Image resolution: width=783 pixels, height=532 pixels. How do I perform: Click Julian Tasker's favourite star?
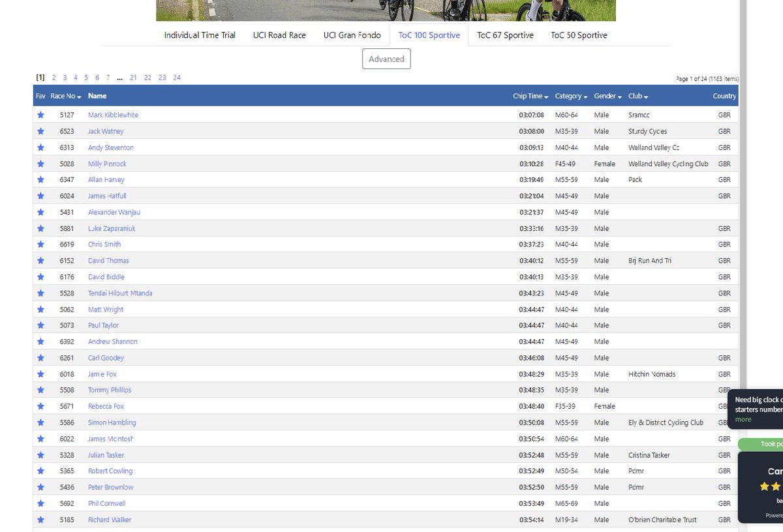pos(40,454)
